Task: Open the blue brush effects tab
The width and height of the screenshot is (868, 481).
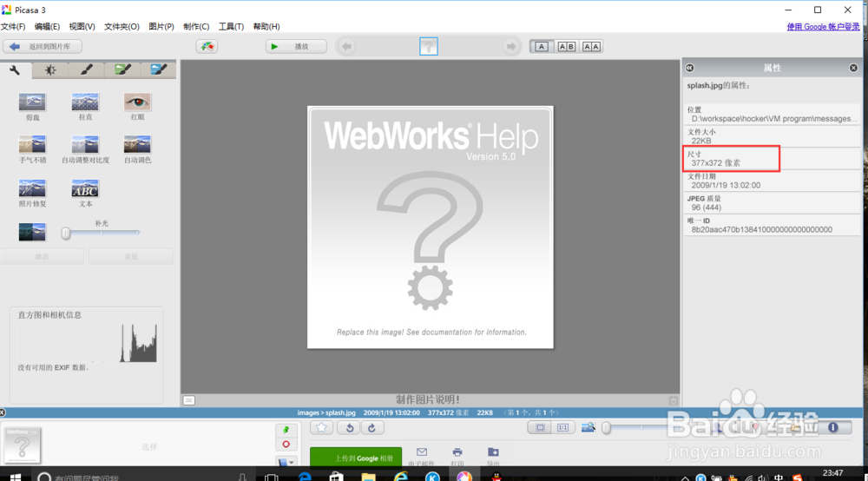Action: coord(158,69)
